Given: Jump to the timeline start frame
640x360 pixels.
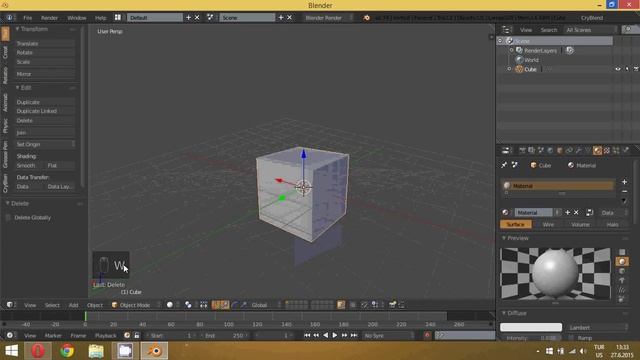Looking at the screenshot, I should tap(307, 336).
